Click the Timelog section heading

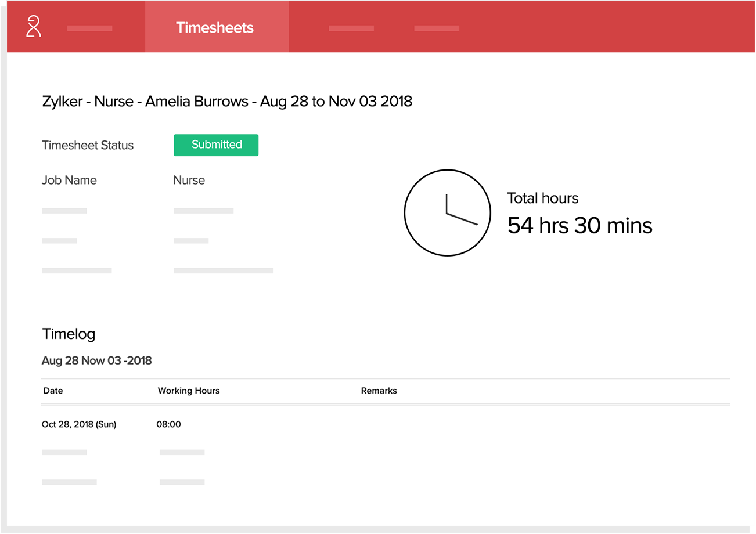coord(69,334)
